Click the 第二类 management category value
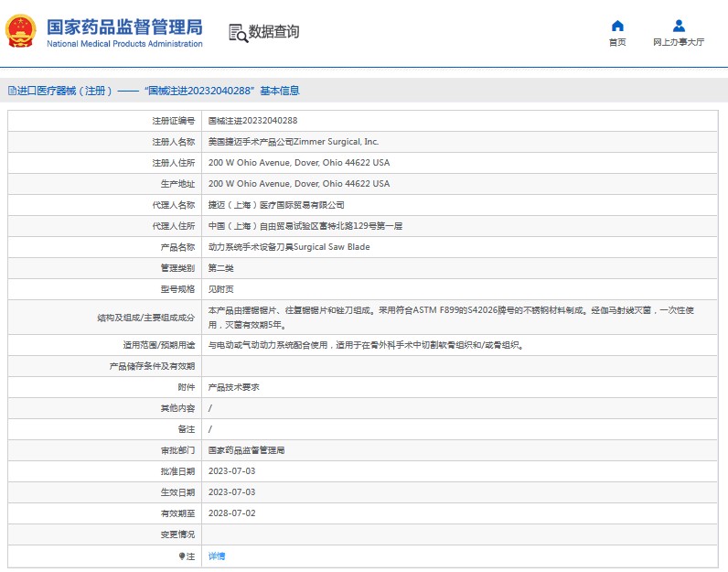728x572 pixels. 221,268
